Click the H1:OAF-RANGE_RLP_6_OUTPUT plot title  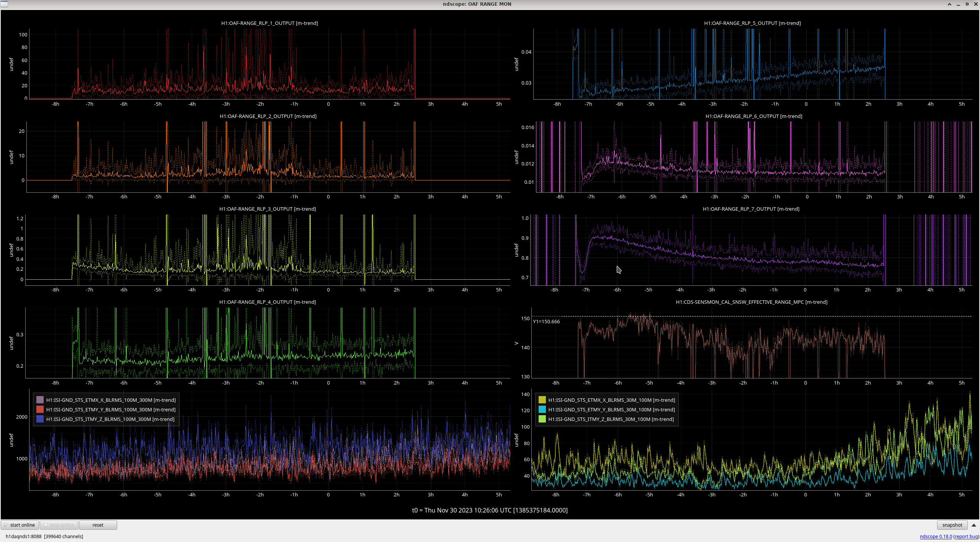tap(754, 116)
